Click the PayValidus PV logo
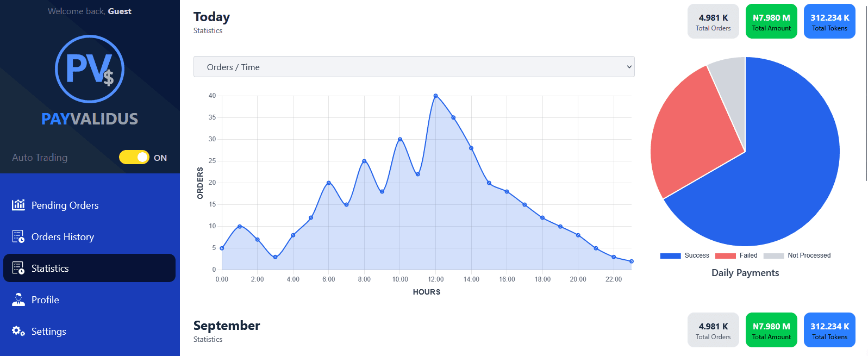This screenshot has height=356, width=868. coord(90,69)
